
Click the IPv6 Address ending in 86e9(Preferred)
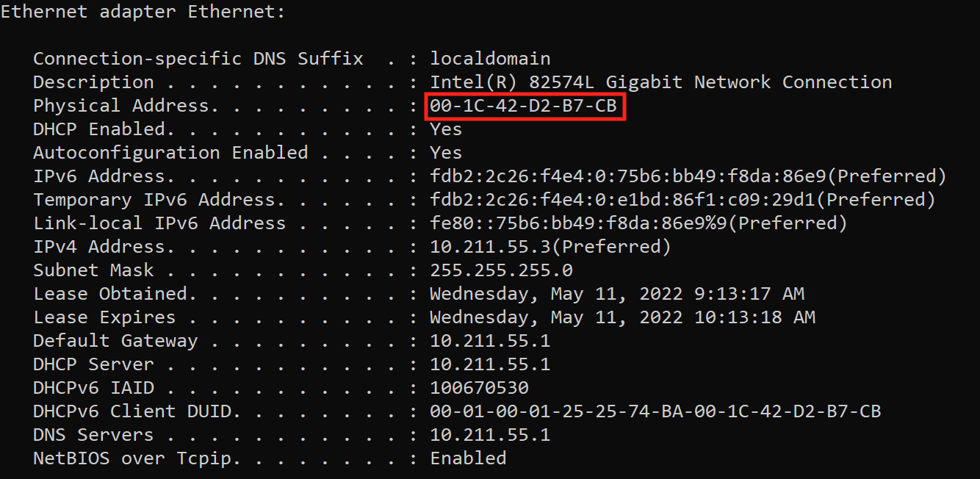(x=688, y=176)
